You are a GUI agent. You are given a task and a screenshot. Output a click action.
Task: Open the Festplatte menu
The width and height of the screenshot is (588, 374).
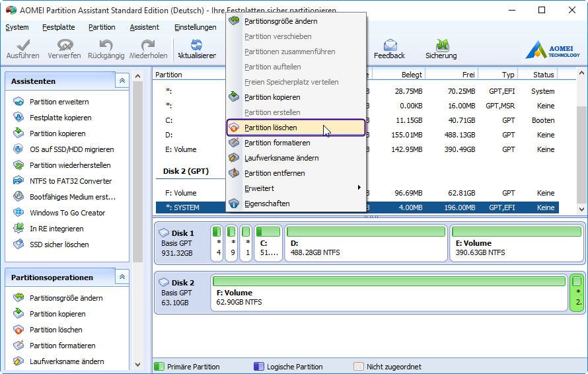(59, 27)
